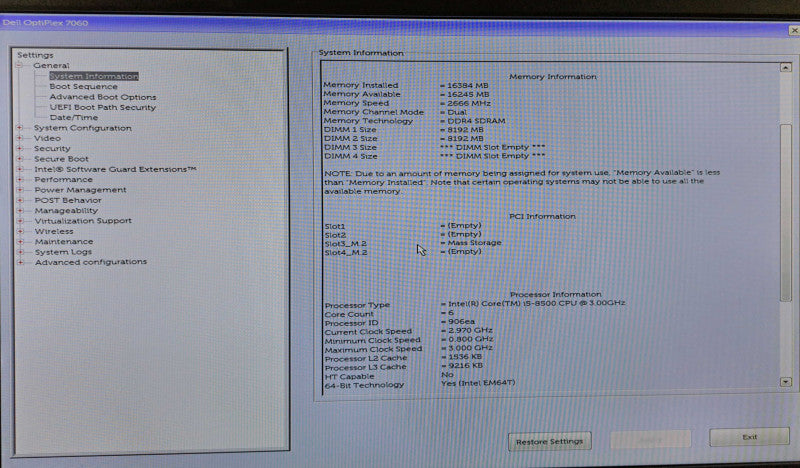Open Advanced Boot Options
The width and height of the screenshot is (800, 468).
(103, 97)
